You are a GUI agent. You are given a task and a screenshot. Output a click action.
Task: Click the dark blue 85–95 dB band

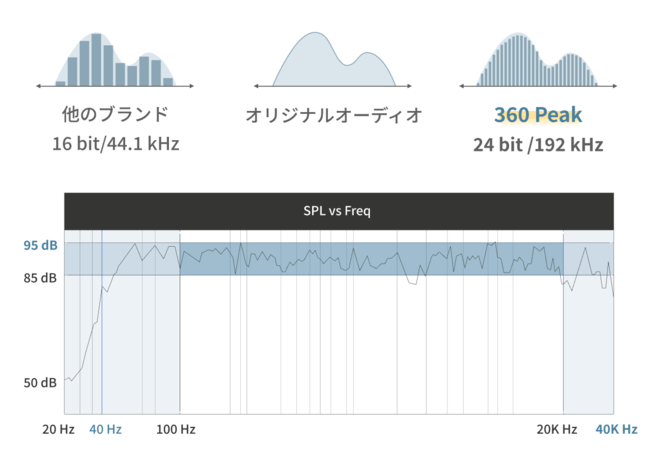(x=370, y=259)
